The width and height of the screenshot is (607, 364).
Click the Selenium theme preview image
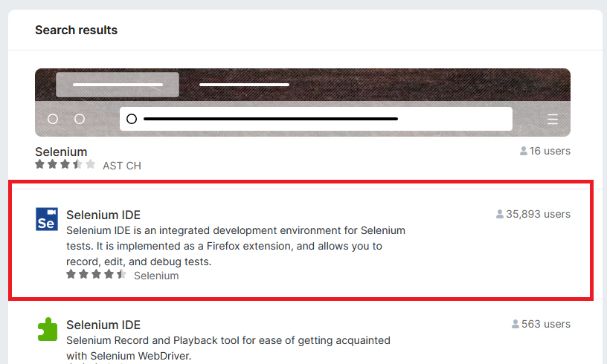(x=303, y=102)
